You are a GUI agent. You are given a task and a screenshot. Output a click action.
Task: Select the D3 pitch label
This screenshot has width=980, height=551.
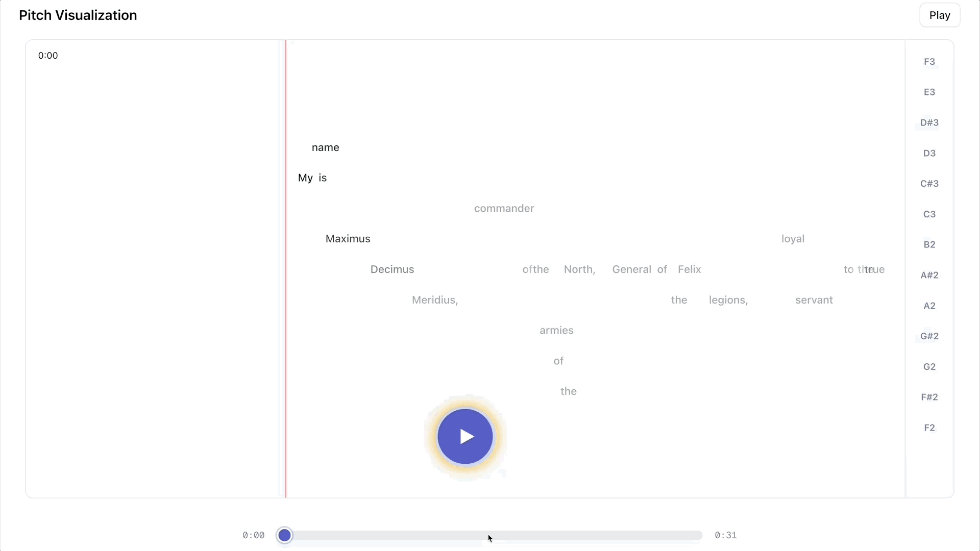point(929,154)
